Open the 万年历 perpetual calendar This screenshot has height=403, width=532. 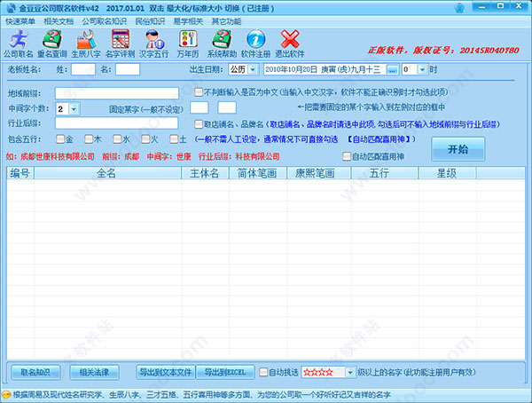188,44
